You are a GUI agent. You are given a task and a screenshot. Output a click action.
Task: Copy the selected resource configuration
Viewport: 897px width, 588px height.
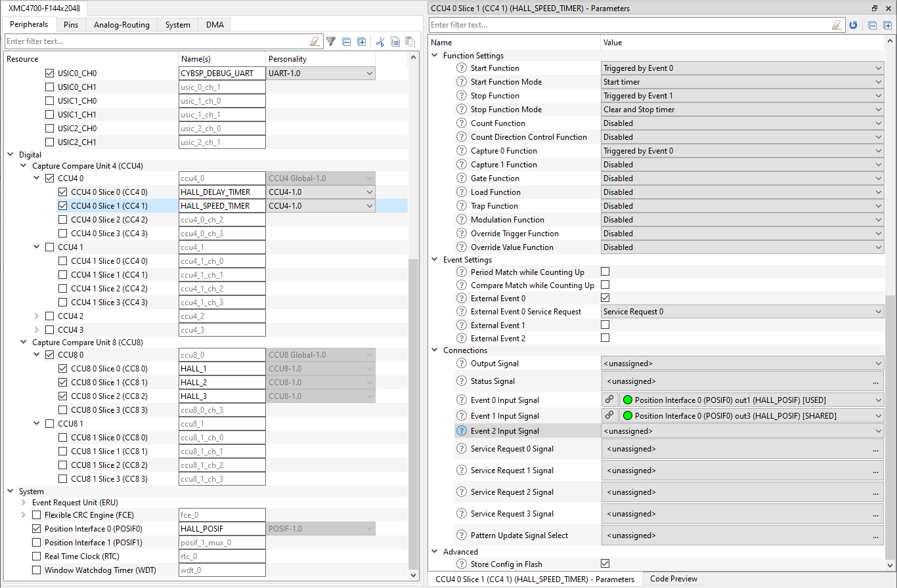point(395,41)
